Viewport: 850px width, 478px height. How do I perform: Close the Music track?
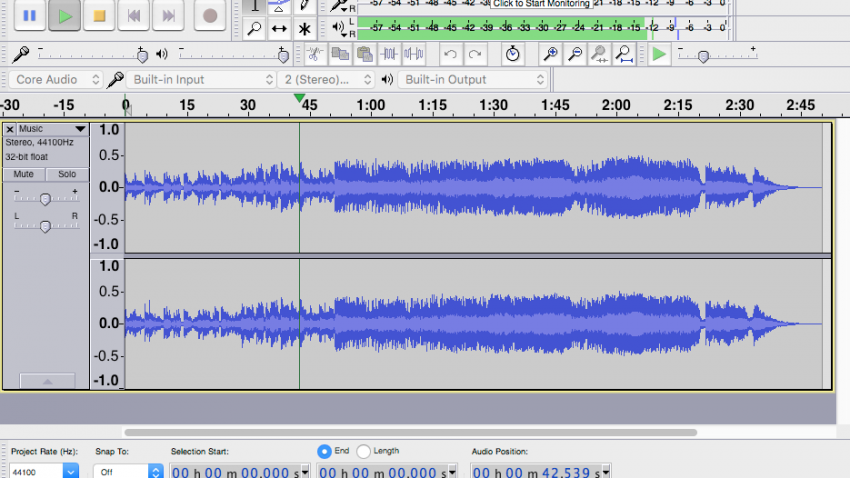(x=9, y=129)
